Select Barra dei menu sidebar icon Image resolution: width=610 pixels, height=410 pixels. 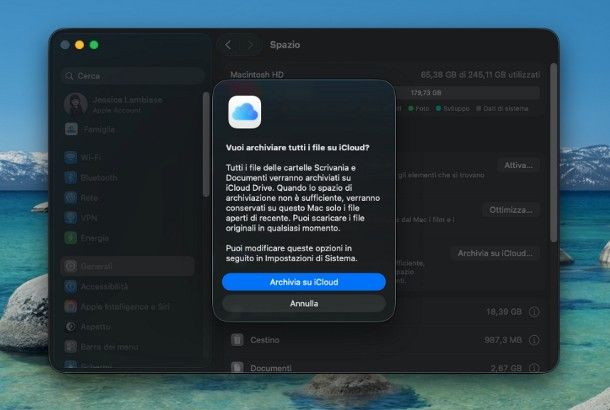tap(71, 347)
